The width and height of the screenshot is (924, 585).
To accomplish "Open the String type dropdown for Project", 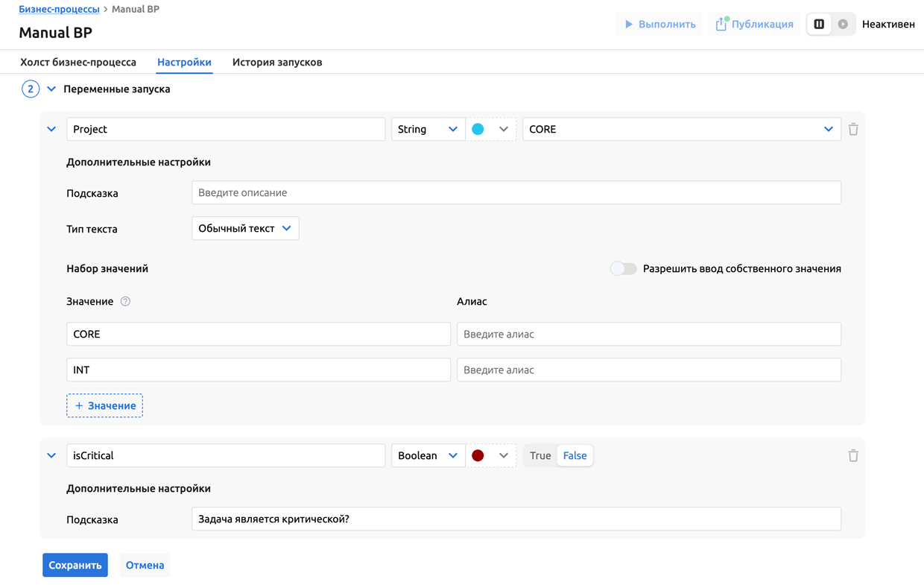I will (x=428, y=130).
